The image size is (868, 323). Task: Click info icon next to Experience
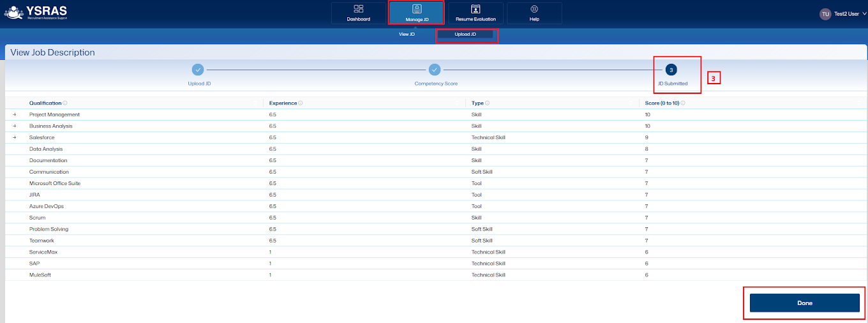pyautogui.click(x=301, y=103)
